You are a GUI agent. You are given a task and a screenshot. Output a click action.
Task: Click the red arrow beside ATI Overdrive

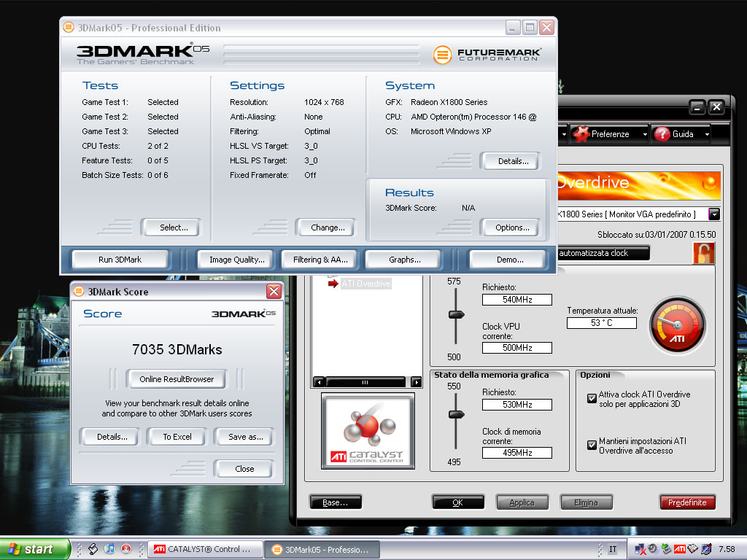click(x=333, y=284)
